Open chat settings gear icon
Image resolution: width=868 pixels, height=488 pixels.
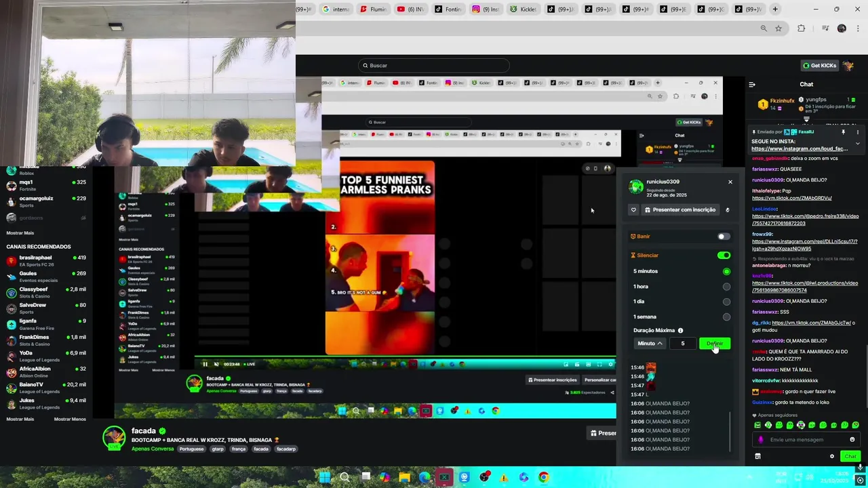[832, 456]
